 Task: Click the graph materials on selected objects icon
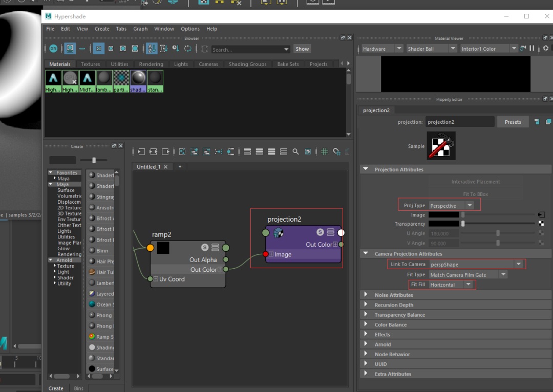(x=230, y=151)
